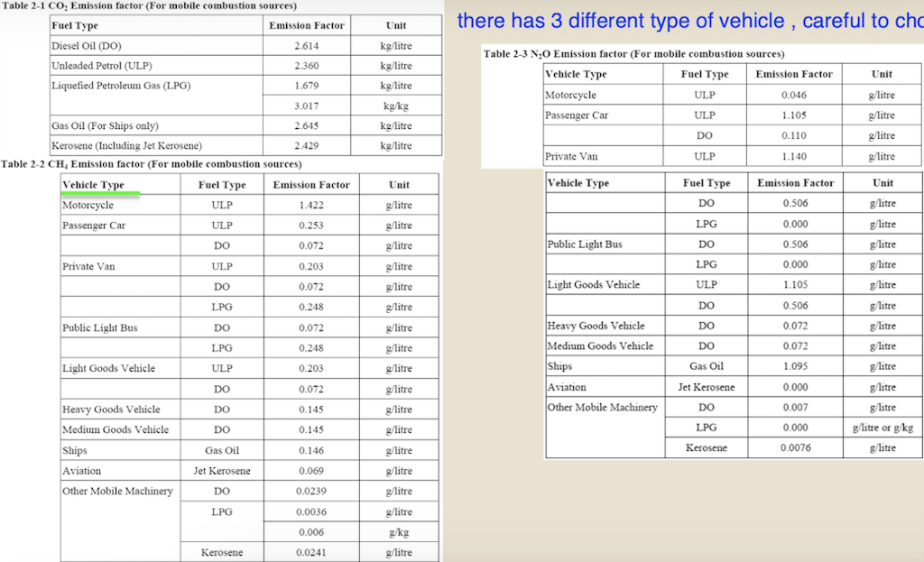The height and width of the screenshot is (562, 924).
Task: Select the Other Mobile Machinery cell
Action: tap(603, 407)
